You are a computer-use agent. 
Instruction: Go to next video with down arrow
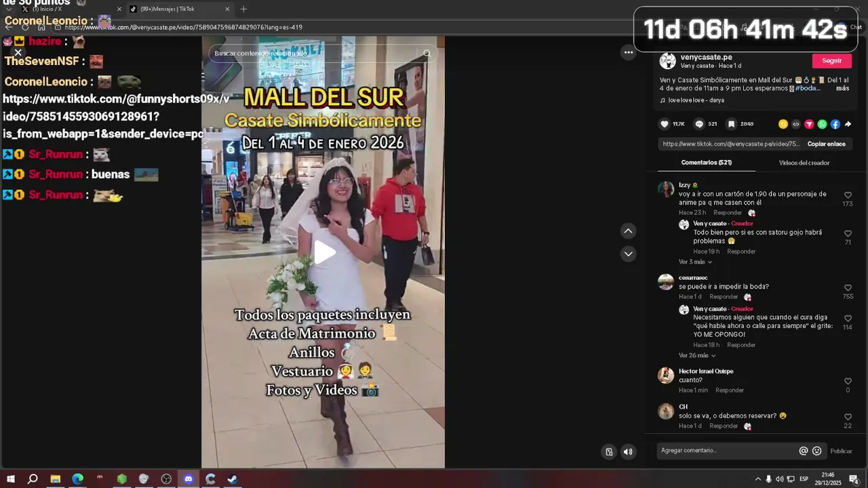click(628, 253)
